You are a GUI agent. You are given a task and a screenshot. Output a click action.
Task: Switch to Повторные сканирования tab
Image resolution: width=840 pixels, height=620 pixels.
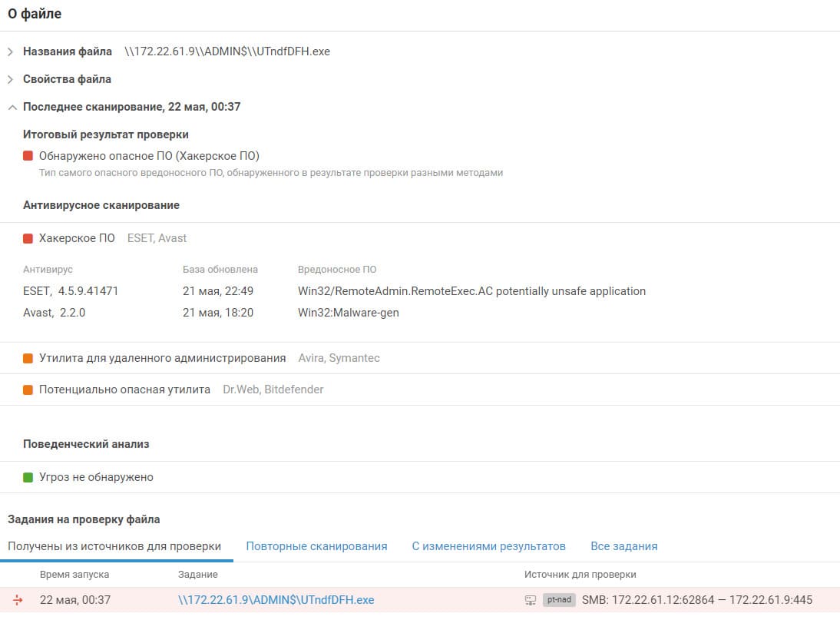316,546
